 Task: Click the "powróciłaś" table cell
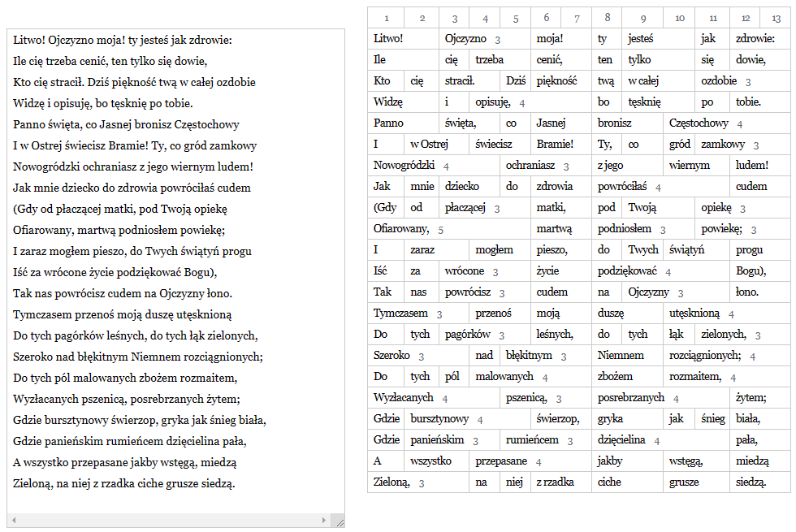pos(661,186)
